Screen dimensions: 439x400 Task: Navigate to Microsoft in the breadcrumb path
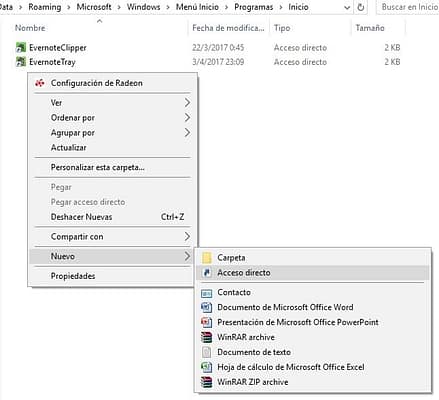[x=94, y=7]
